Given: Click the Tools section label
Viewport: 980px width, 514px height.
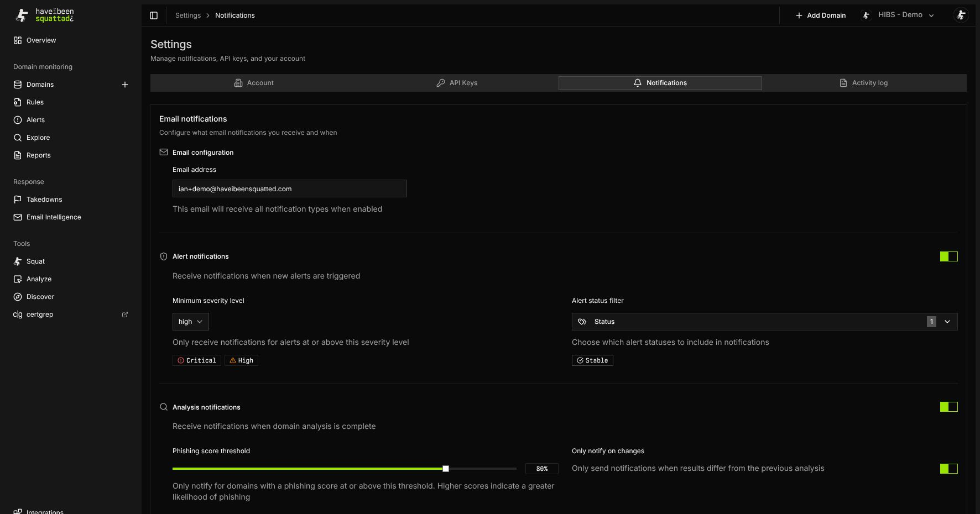Looking at the screenshot, I should pos(22,244).
